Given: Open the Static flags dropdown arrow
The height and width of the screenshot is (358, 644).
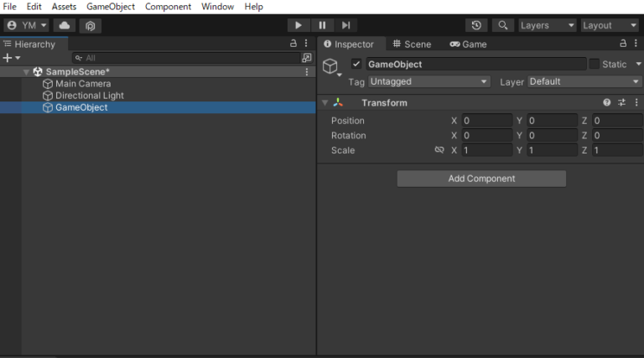Looking at the screenshot, I should pos(639,64).
